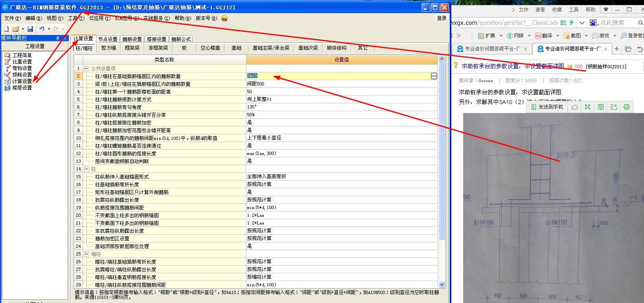Open the 扩展 dropdown arrow in browser
The image size is (644, 303).
point(501,36)
